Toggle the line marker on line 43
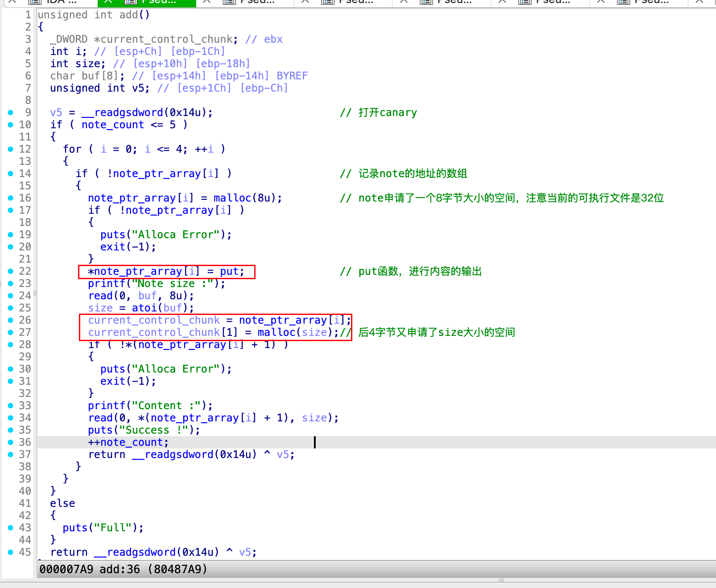The height and width of the screenshot is (588, 716). coord(11,527)
